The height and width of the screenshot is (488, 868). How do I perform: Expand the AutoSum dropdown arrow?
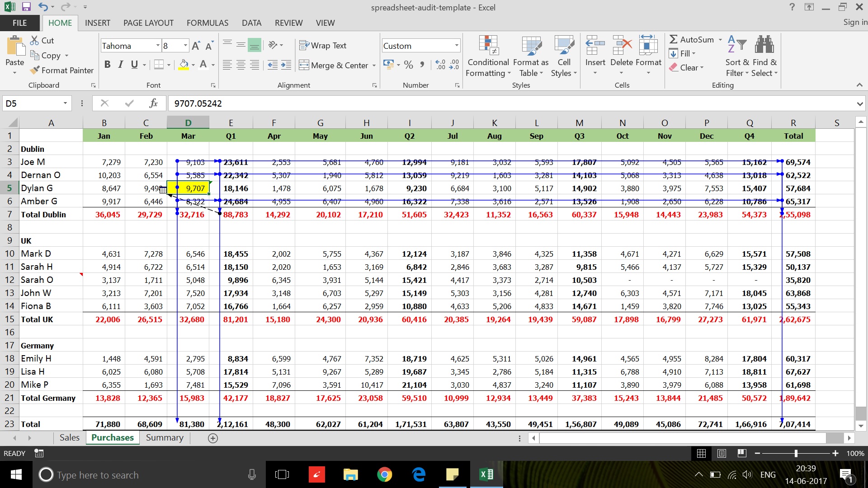(x=720, y=40)
